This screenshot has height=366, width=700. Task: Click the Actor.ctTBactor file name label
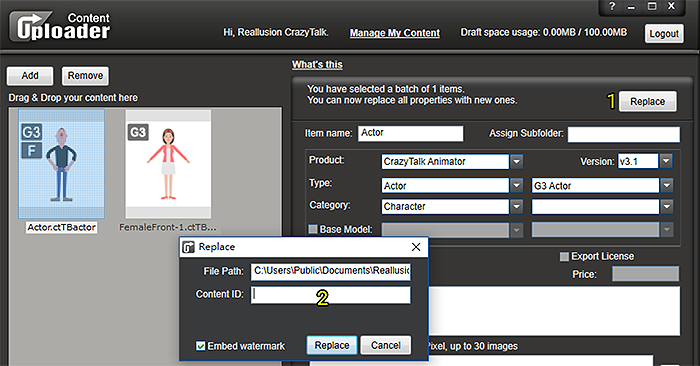pos(62,228)
